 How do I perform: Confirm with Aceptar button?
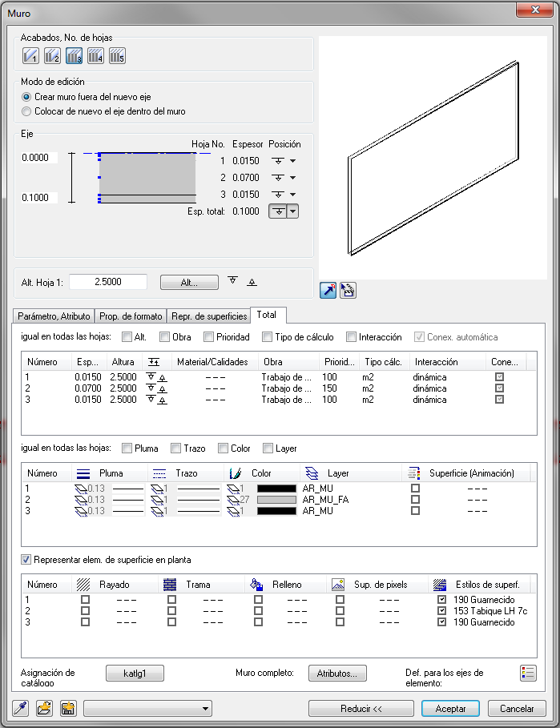click(x=450, y=709)
